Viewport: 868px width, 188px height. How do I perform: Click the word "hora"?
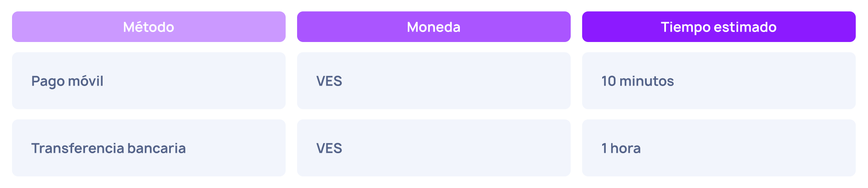[625, 148]
